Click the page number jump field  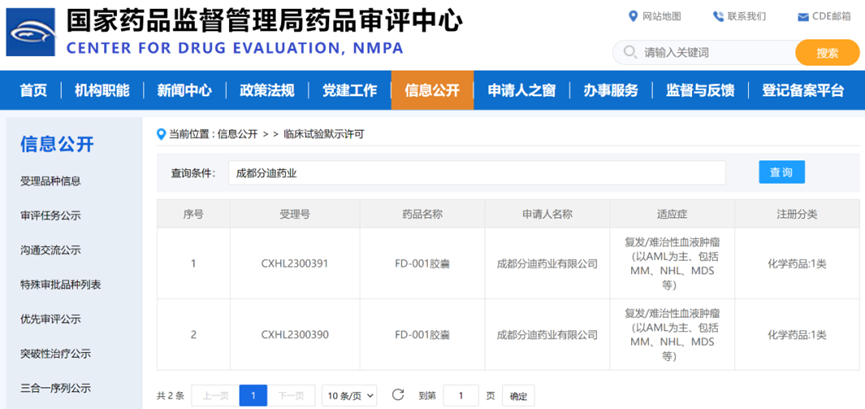click(461, 395)
